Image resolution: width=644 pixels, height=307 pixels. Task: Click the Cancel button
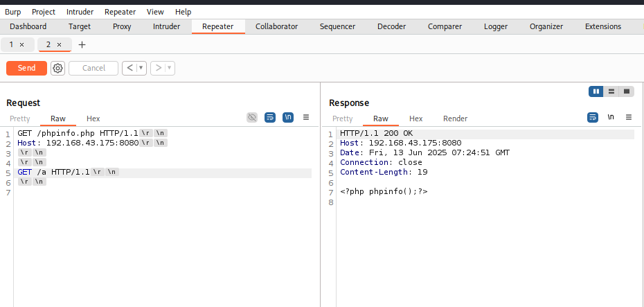coord(93,68)
